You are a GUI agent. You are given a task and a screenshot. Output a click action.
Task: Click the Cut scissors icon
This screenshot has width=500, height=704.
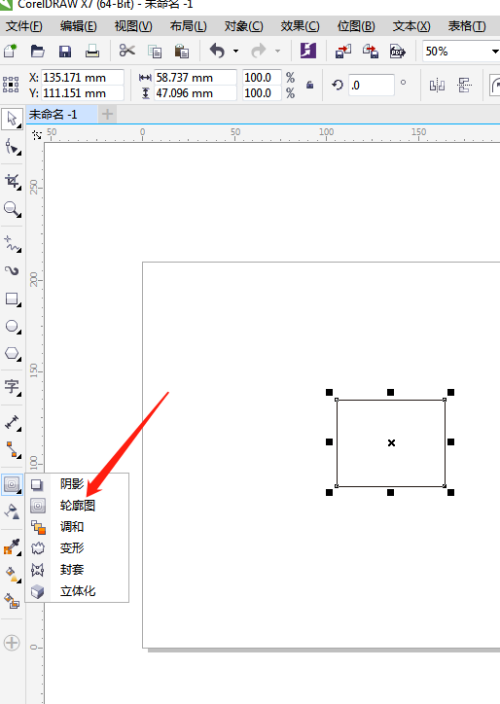(x=127, y=51)
